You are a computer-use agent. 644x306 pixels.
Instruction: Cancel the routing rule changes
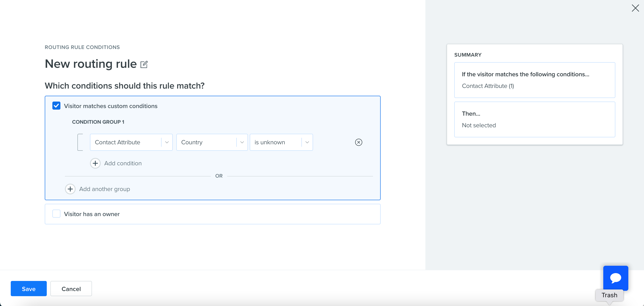(71, 289)
